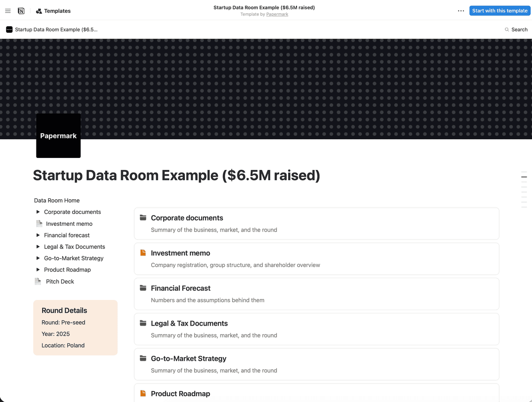This screenshot has height=402, width=532.
Task: Click the orange Product Roadmap card icon
Action: tap(143, 393)
